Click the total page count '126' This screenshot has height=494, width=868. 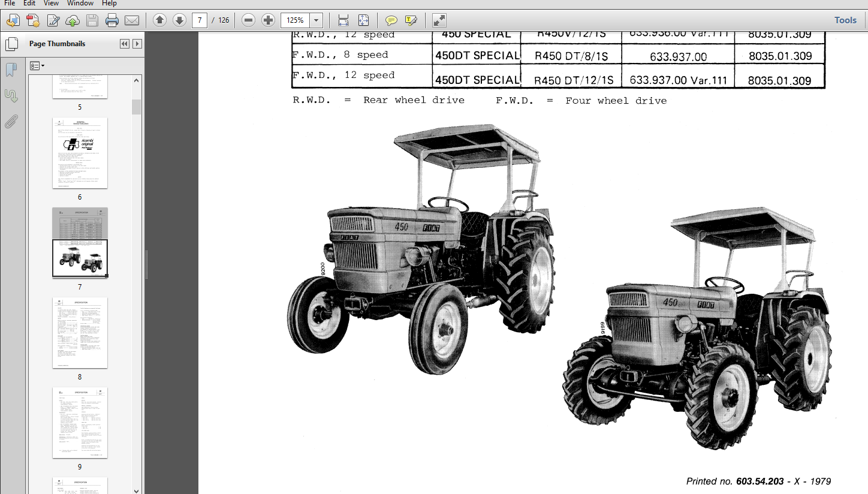pos(224,20)
